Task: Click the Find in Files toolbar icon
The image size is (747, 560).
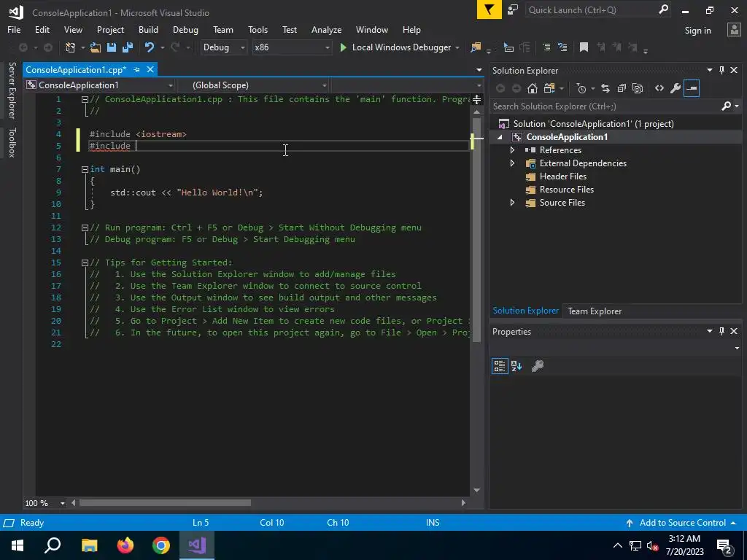Action: tap(476, 47)
